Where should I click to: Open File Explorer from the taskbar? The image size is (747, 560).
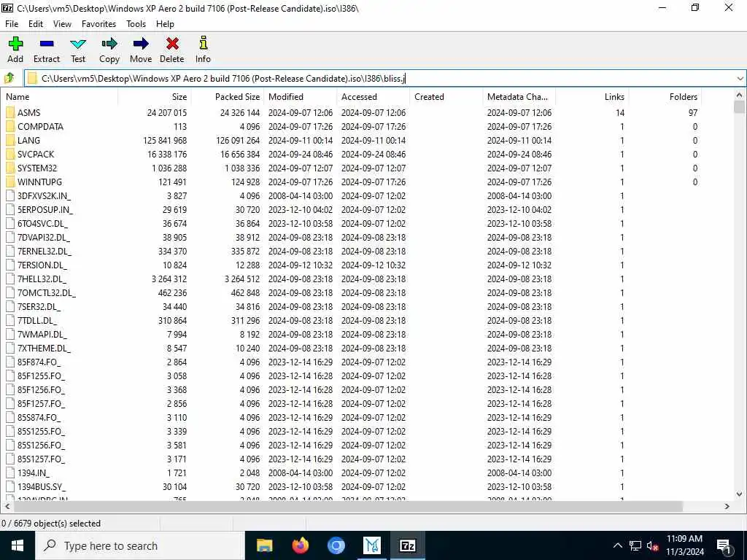pyautogui.click(x=264, y=545)
